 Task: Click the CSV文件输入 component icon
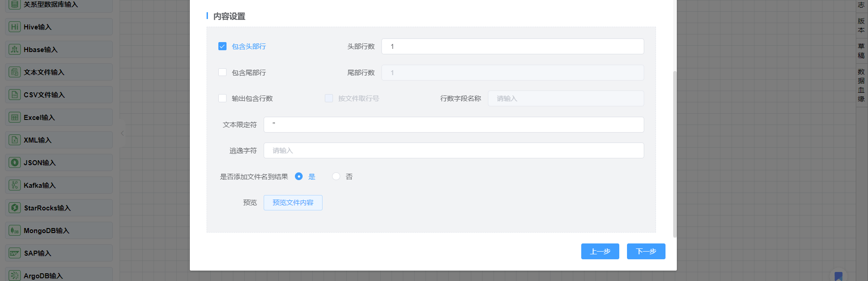click(14, 95)
